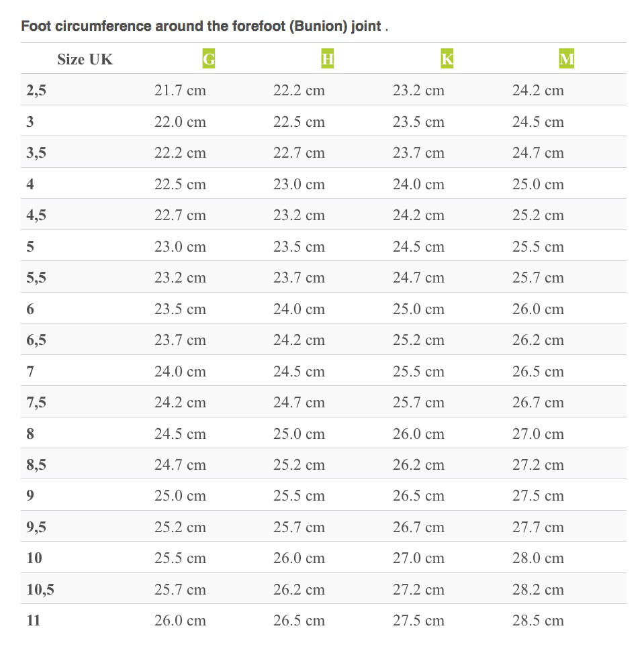644x657 pixels.
Task: Click the 28.5 cm cell
Action: [538, 621]
